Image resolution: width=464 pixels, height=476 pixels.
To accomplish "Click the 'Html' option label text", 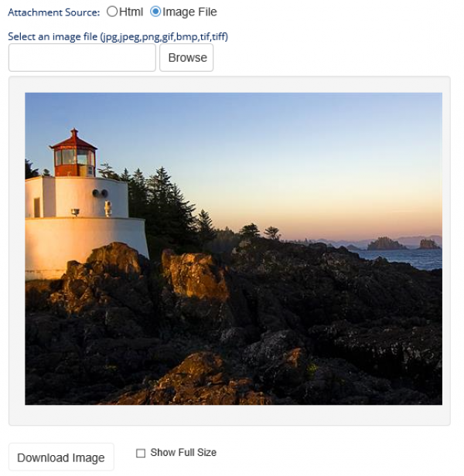I will click(x=131, y=12).
